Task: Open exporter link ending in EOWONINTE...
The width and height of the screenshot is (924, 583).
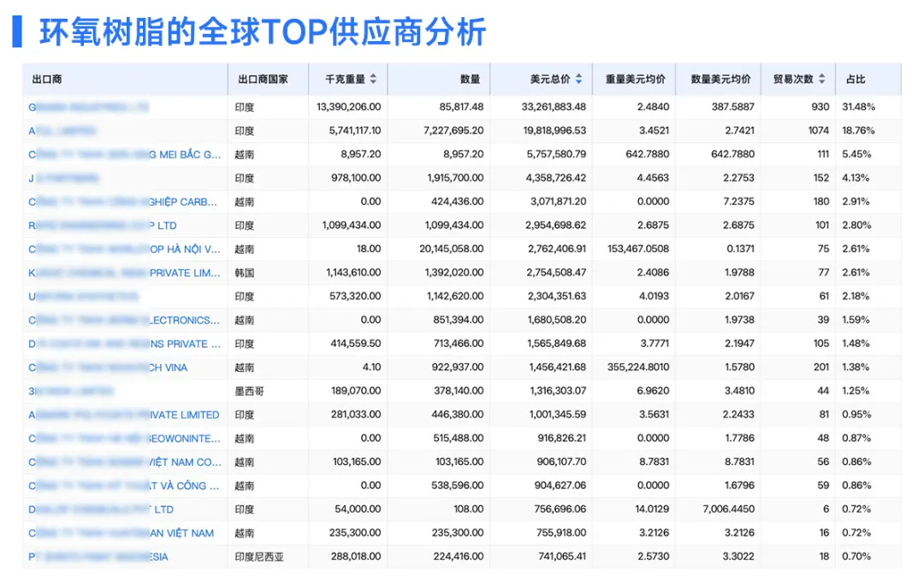Action: 124,439
